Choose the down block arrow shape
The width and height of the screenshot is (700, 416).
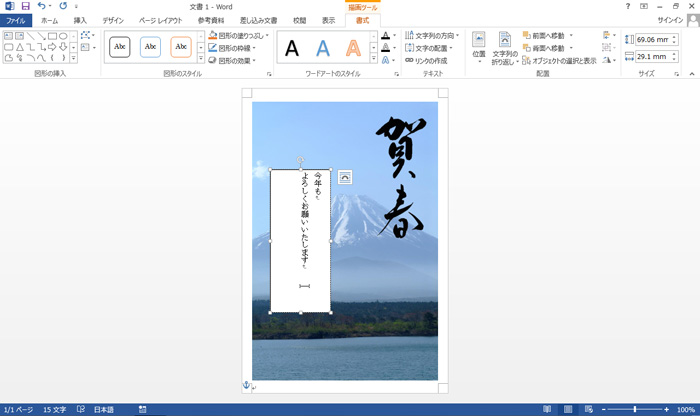pyautogui.click(x=63, y=47)
